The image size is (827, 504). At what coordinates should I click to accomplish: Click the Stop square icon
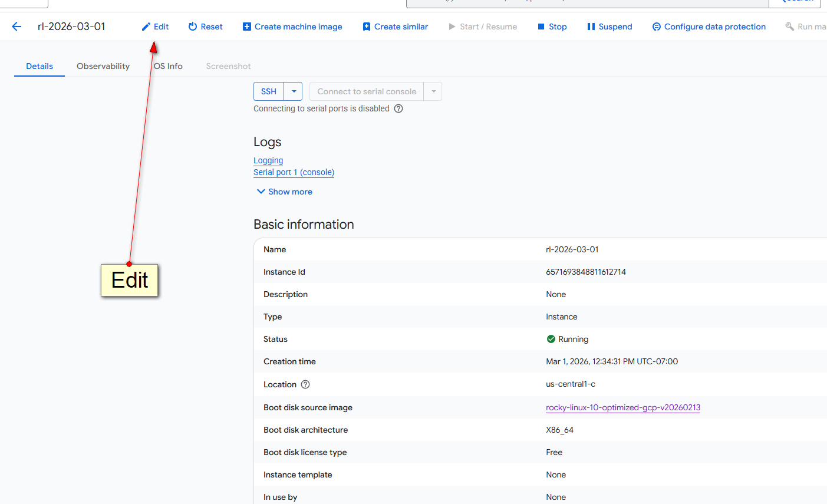coord(541,27)
